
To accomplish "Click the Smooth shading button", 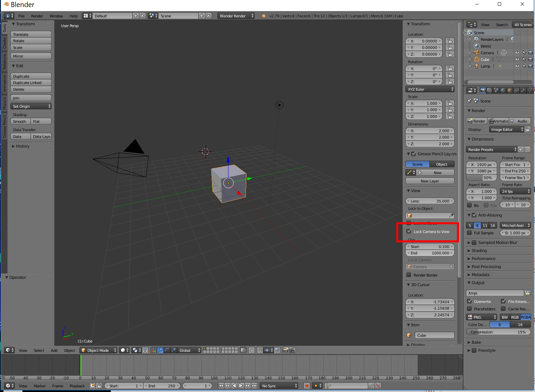I will [x=20, y=121].
